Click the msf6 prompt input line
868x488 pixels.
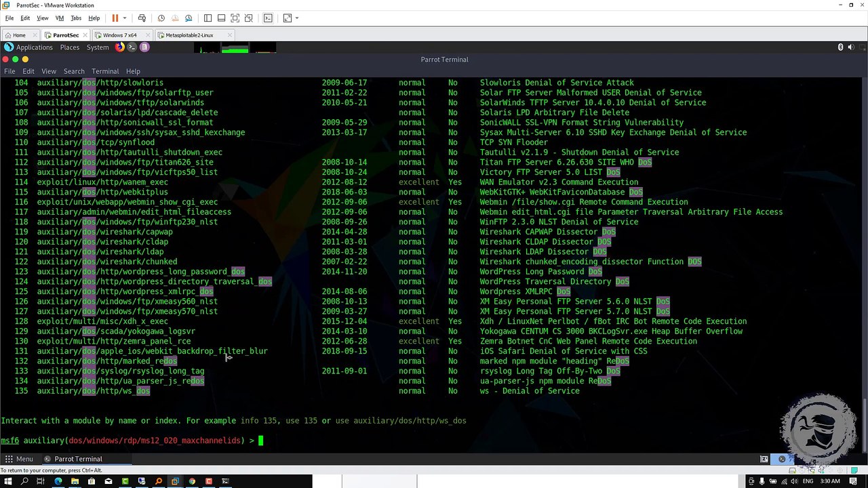tap(431, 441)
